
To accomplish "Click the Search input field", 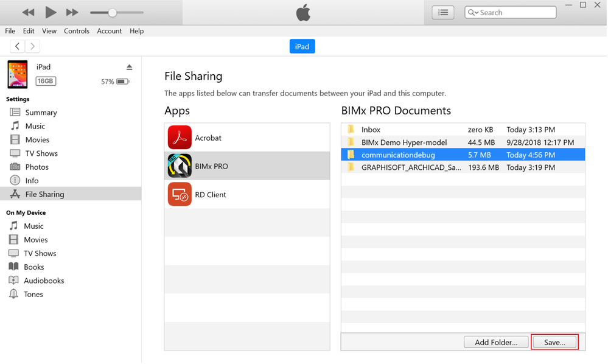I will point(515,12).
